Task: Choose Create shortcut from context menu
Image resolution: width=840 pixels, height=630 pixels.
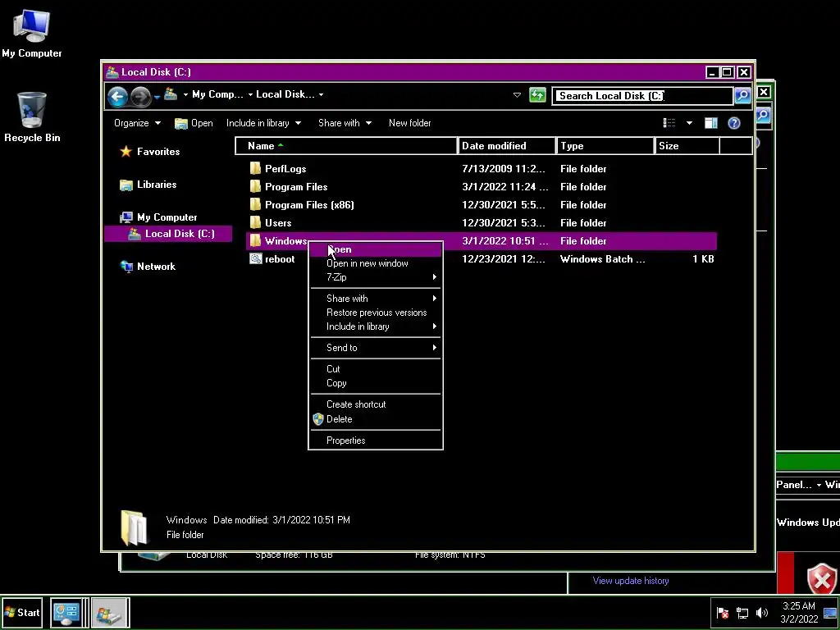Action: pyautogui.click(x=376, y=404)
